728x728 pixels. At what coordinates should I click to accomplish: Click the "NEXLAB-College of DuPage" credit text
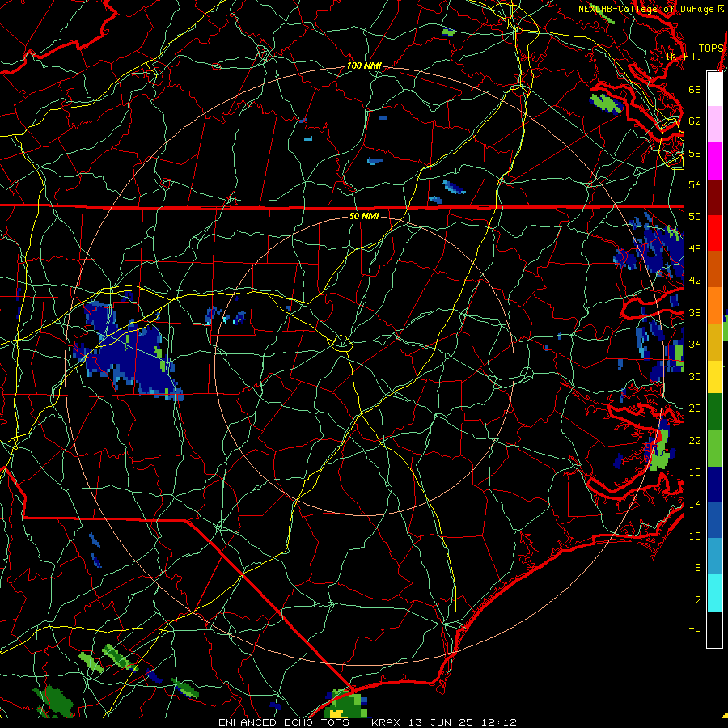645,9
